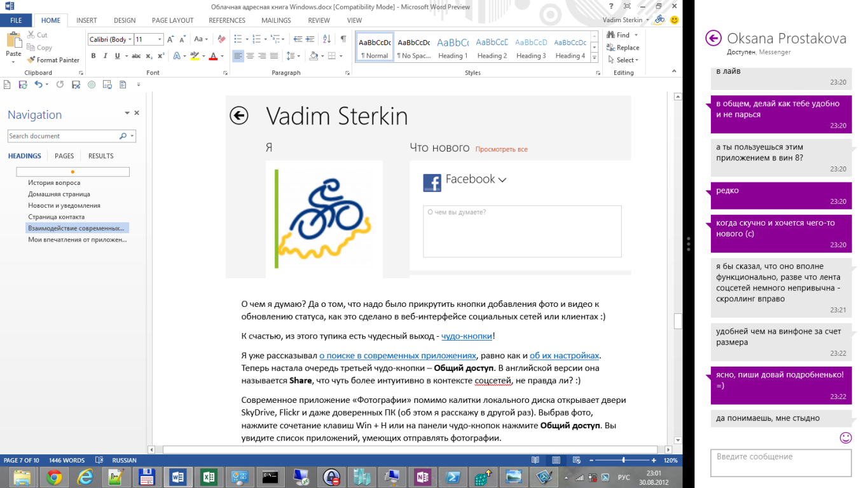868x488 pixels.
Task: Expand the Line Spacing dropdown
Action: point(293,56)
